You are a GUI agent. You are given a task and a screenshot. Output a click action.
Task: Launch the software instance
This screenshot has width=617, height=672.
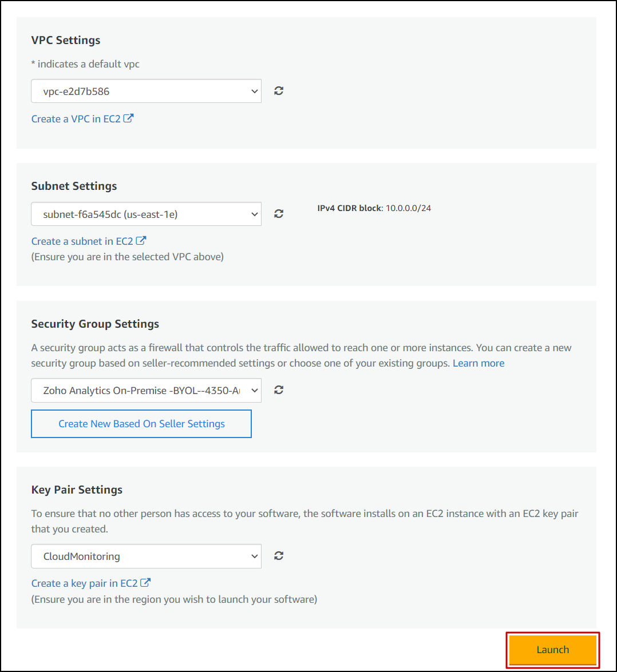click(x=553, y=650)
